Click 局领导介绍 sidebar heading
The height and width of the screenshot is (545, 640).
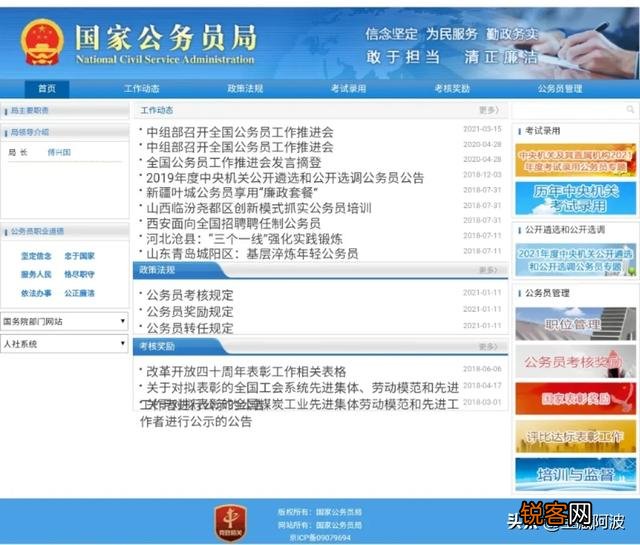tap(29, 132)
